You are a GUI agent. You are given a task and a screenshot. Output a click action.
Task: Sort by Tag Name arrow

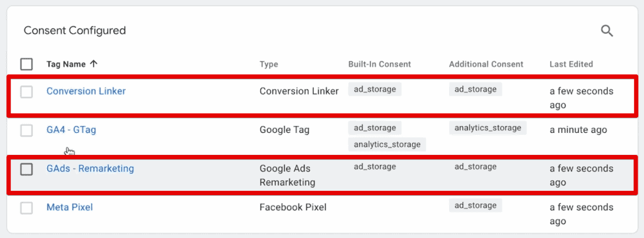pos(94,64)
